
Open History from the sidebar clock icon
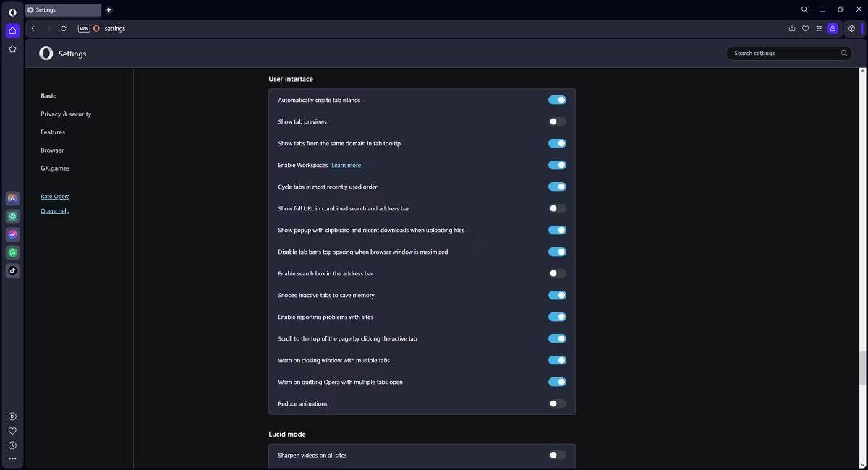[12, 445]
